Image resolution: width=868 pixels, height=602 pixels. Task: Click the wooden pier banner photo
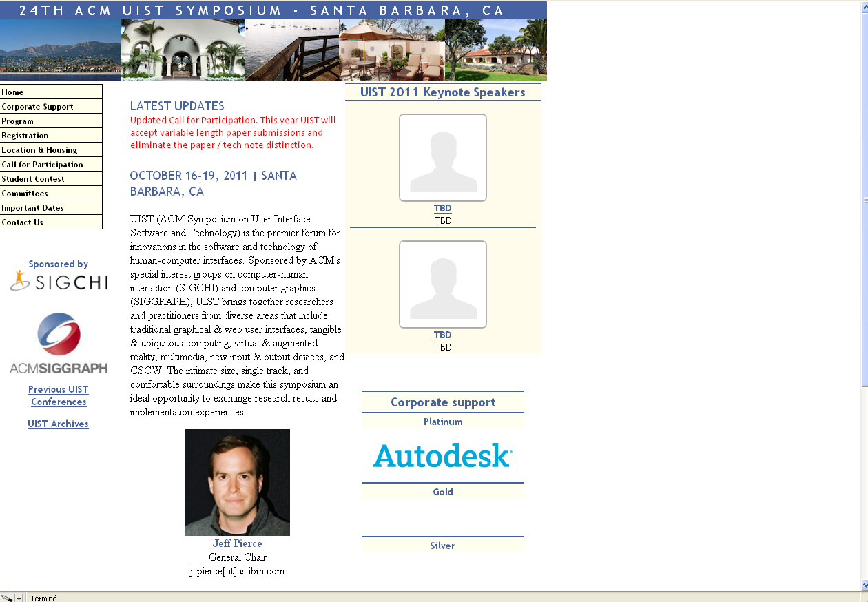292,50
